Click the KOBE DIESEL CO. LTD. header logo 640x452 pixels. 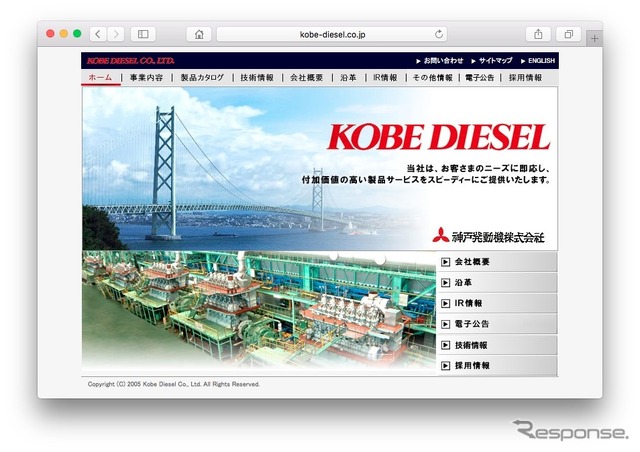pyautogui.click(x=131, y=61)
